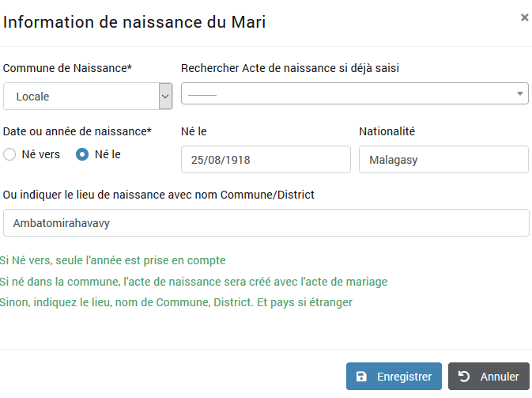Open the Commune de Naissance dropdown

(x=88, y=96)
